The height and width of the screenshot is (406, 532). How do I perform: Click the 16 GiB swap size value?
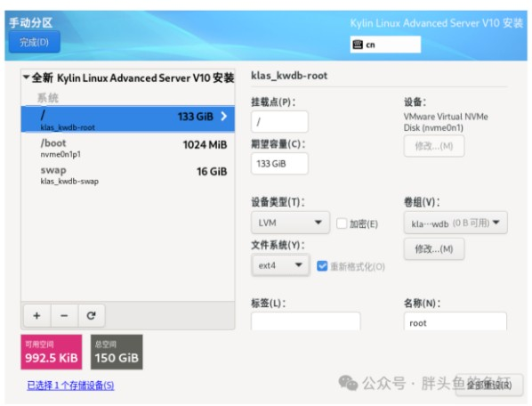click(x=212, y=172)
